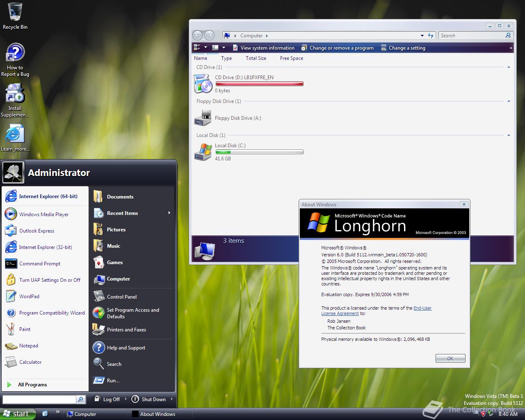This screenshot has width=525, height=420.
Task: Click the refresh icon beside address bar
Action: click(431, 36)
